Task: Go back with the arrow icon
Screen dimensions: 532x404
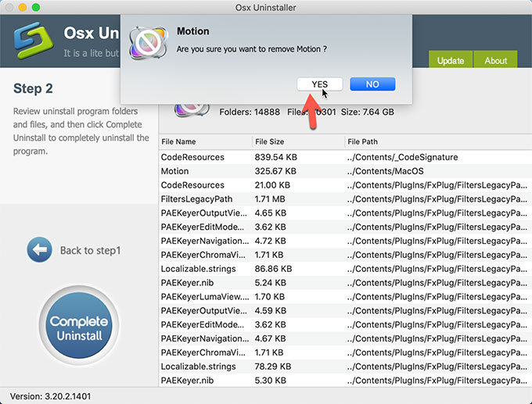Action: [x=39, y=250]
